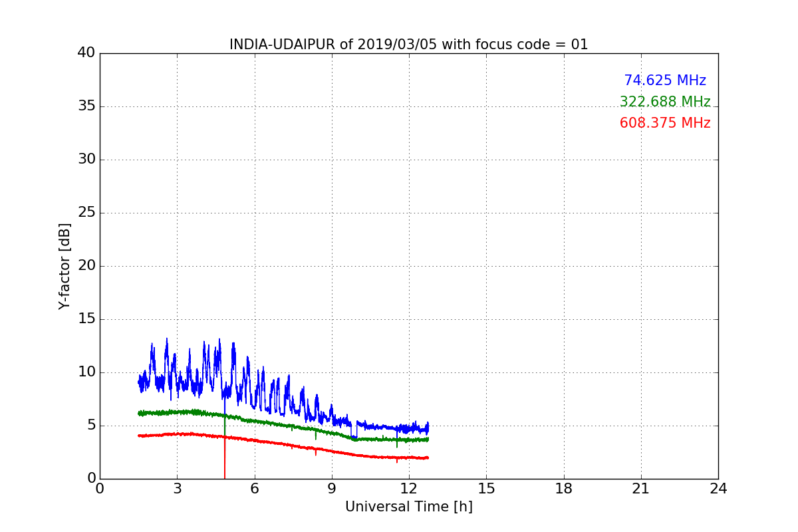Click the y-axis tick label 25
Screen dimensions: 798x532
(86, 213)
